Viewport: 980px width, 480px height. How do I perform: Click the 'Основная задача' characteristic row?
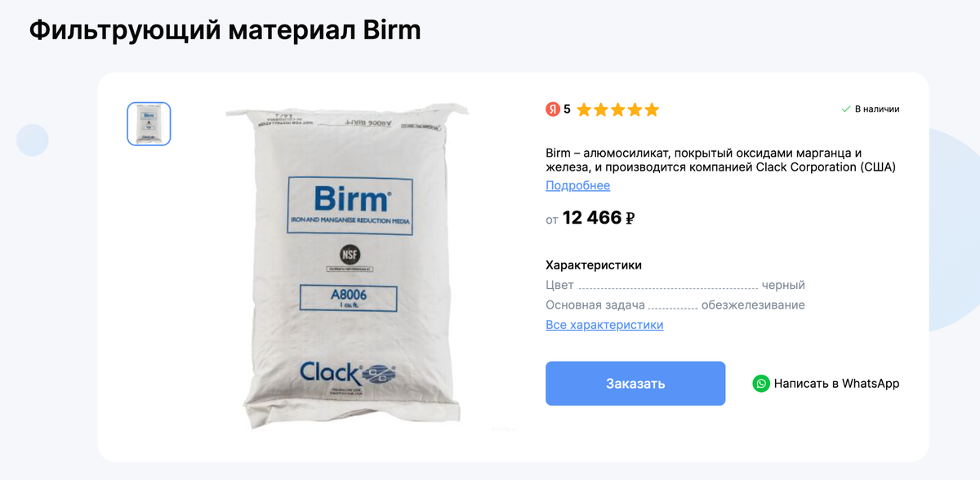tap(675, 304)
